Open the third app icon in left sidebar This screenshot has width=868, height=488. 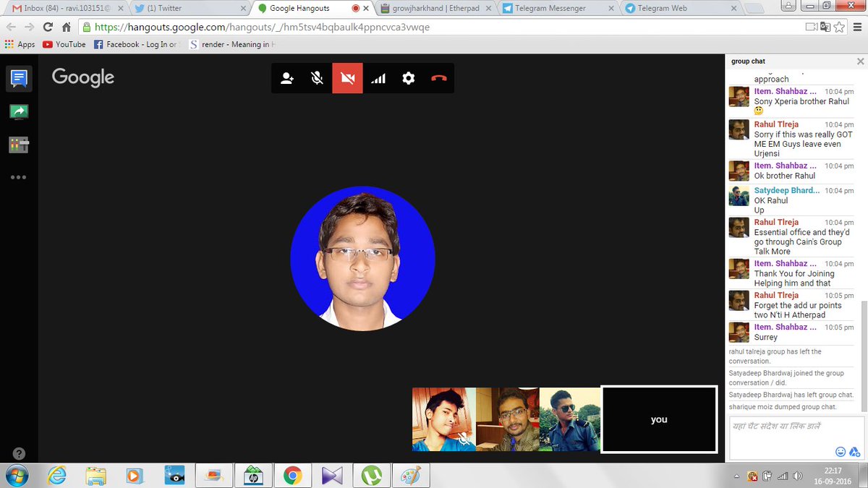[19, 145]
